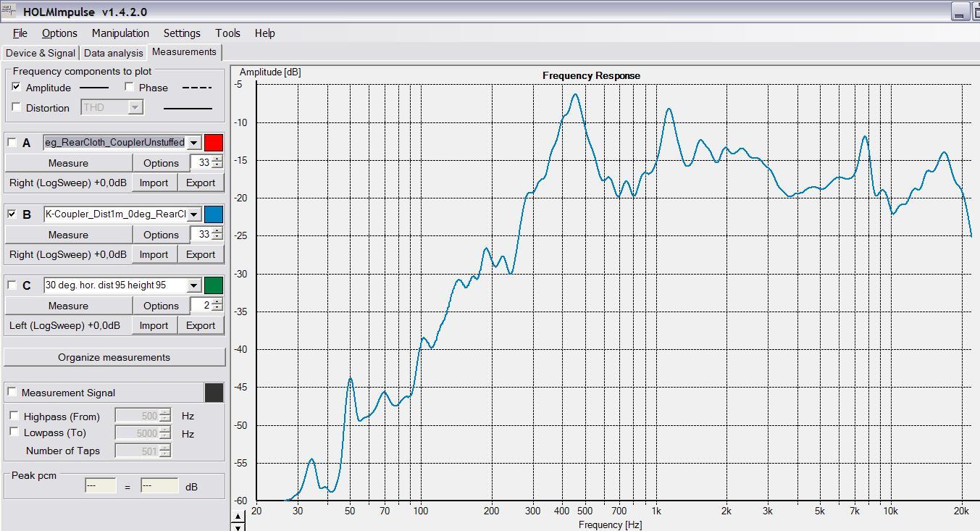980x531 pixels.
Task: Open the Tools menu
Action: pyautogui.click(x=227, y=33)
